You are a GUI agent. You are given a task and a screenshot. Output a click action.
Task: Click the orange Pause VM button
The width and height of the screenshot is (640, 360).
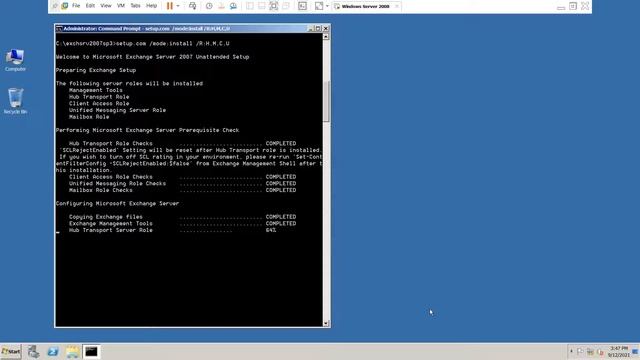pyautogui.click(x=170, y=6)
